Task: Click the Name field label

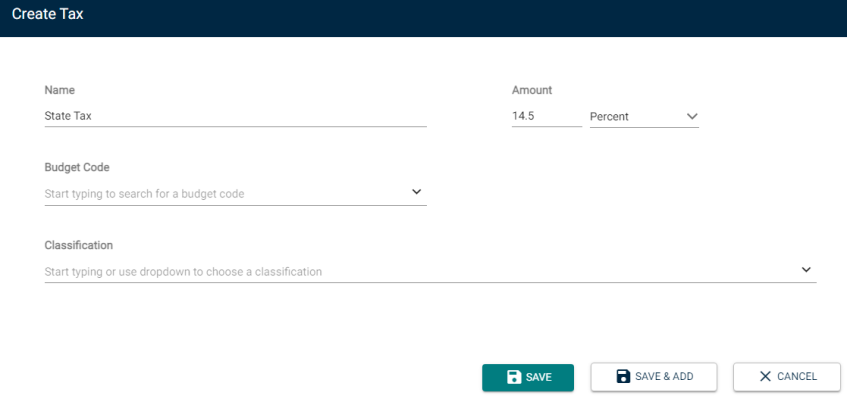Action: (x=59, y=90)
